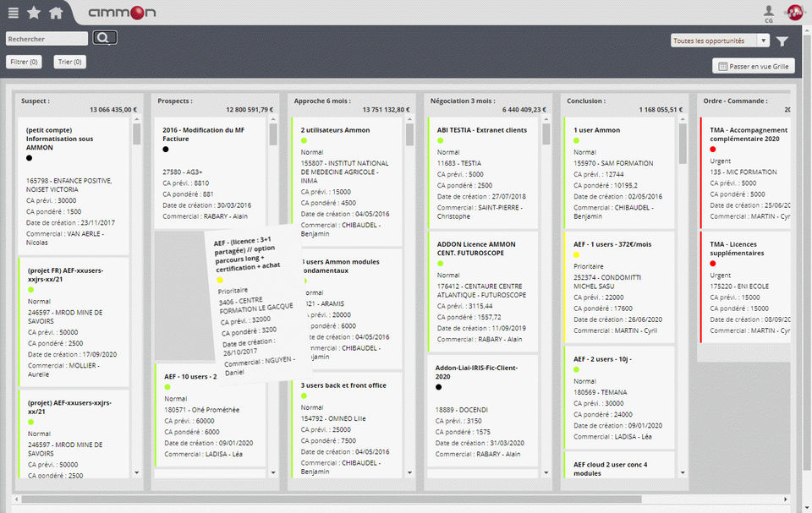
Task: Click the funnel filter icon
Action: pos(782,41)
